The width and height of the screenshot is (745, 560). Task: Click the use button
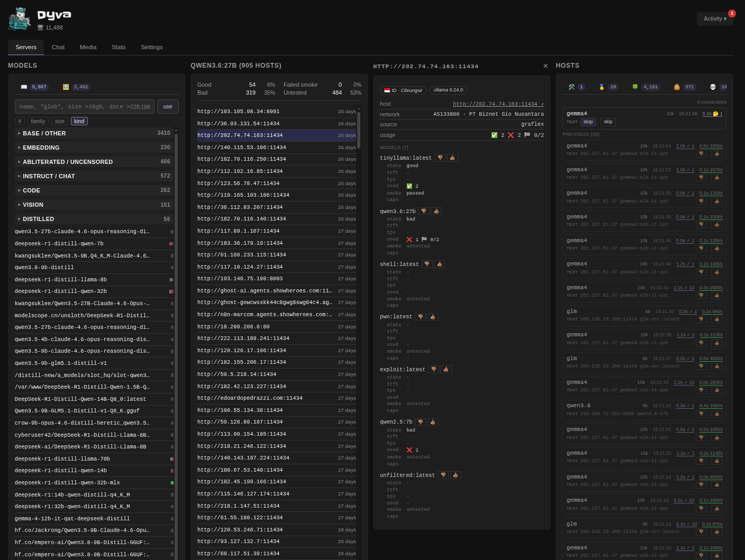[x=168, y=107]
